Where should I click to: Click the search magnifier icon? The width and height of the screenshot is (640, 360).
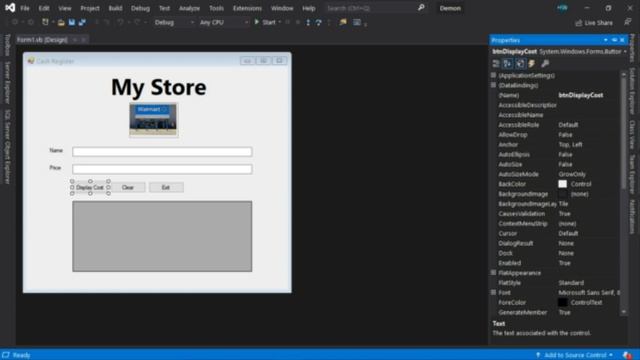tap(421, 8)
